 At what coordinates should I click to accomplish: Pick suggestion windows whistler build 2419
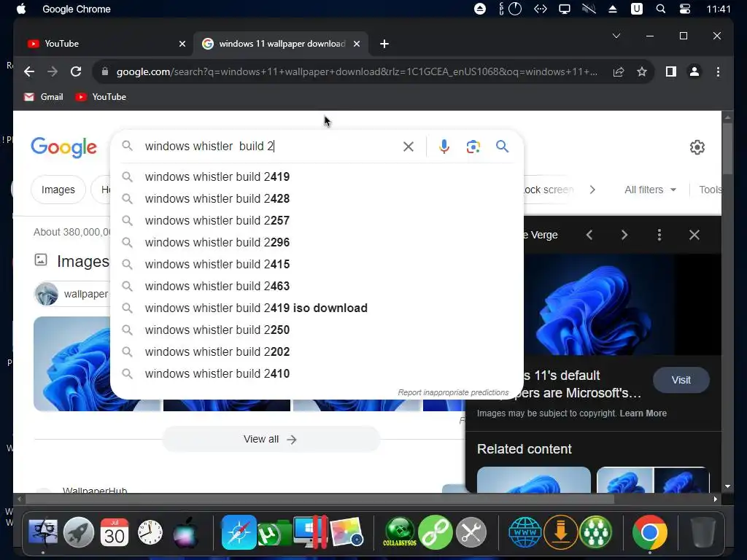click(317, 176)
